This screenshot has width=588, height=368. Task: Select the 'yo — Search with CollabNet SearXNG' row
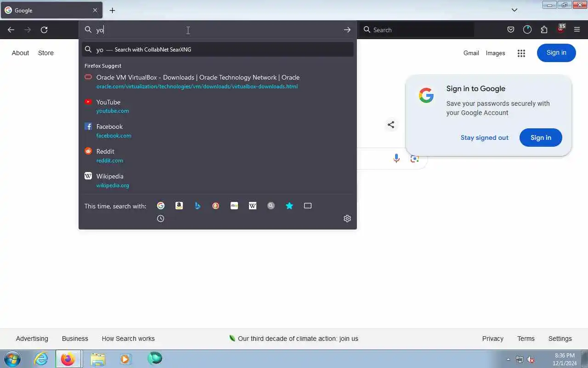coord(218,49)
